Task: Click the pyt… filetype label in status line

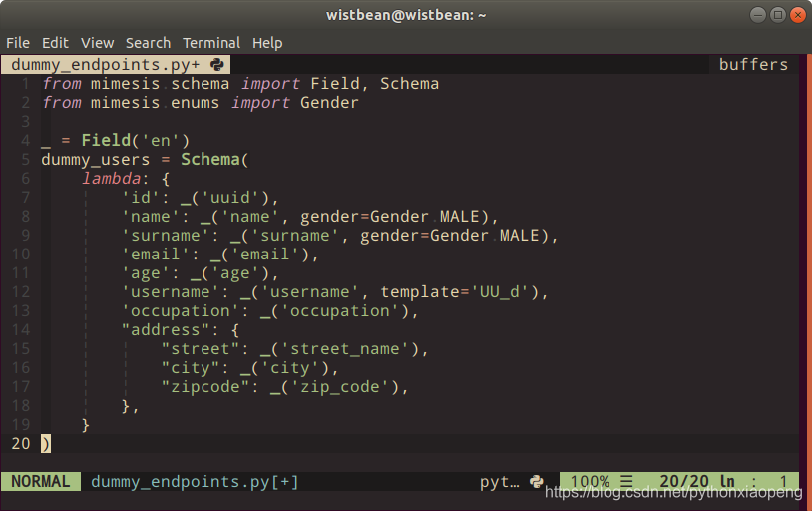Action: (x=499, y=481)
